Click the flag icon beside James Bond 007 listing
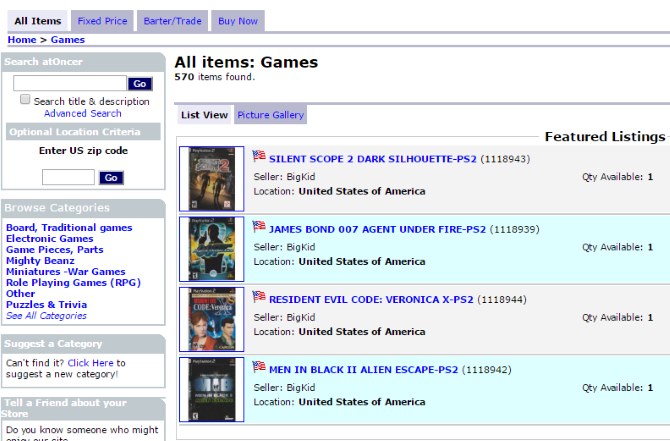The width and height of the screenshot is (670, 441). [259, 226]
